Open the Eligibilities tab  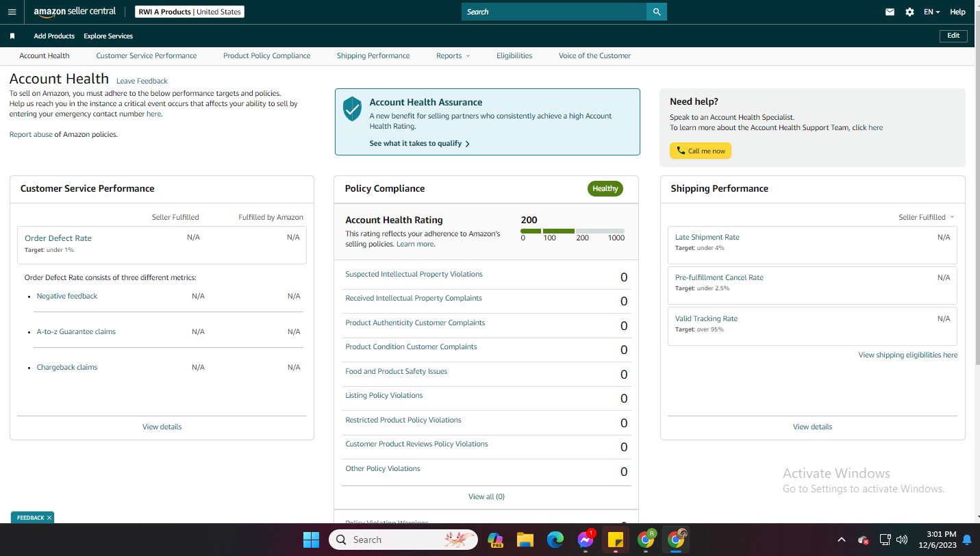[x=514, y=55]
